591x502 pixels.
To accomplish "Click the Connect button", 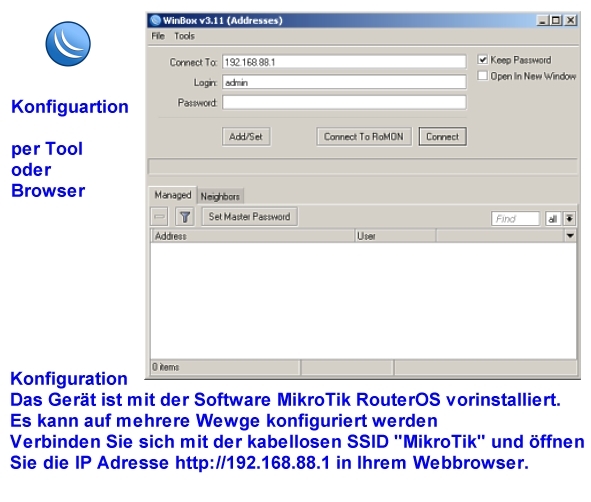I will tap(442, 136).
